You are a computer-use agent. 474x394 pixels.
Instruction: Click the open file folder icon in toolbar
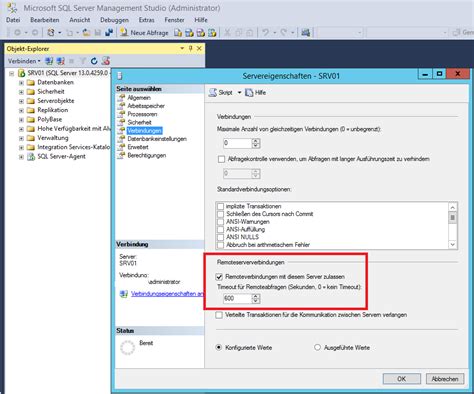coord(86,33)
